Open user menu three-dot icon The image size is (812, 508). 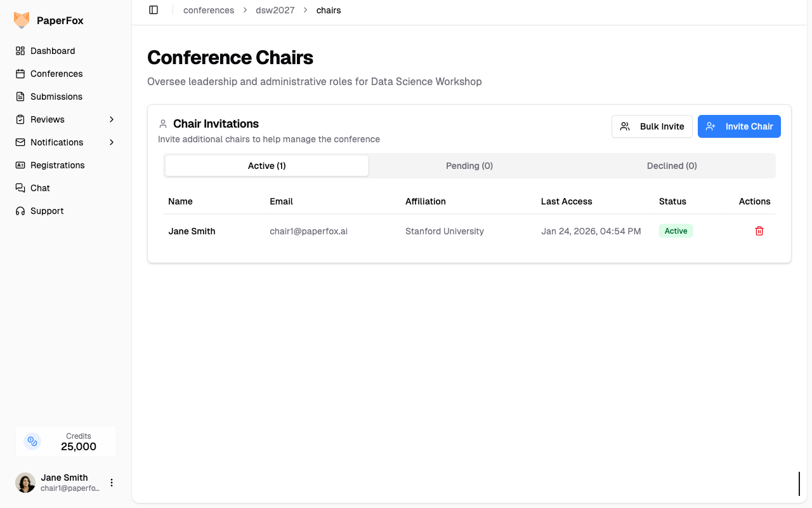tap(112, 483)
